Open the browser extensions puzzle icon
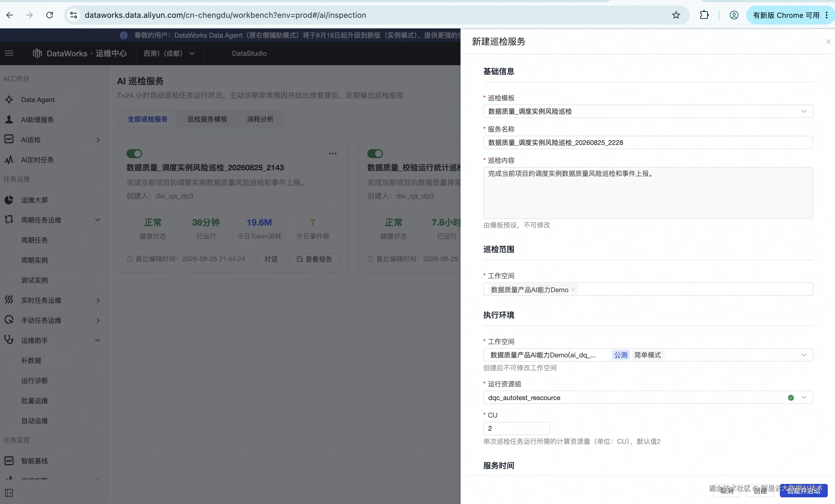 pyautogui.click(x=704, y=15)
